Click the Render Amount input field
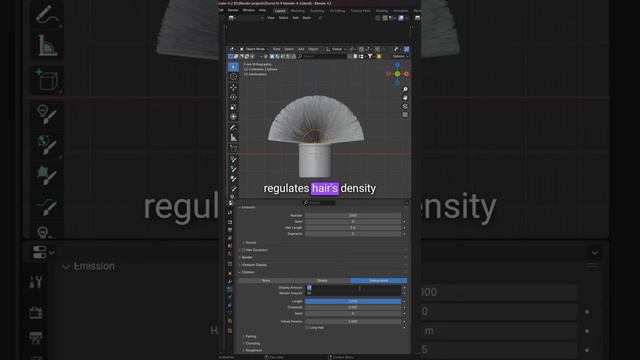Viewport: 640px width, 360px height. pyautogui.click(x=353, y=293)
